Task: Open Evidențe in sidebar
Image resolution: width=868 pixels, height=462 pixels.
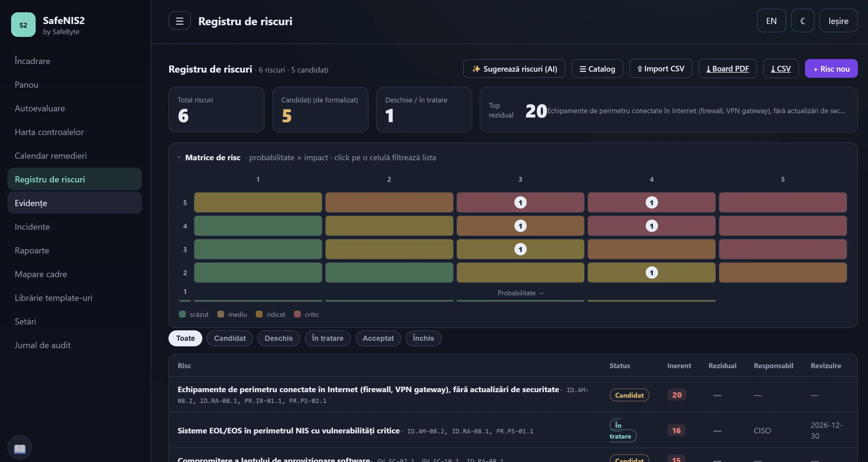Action: (x=74, y=203)
